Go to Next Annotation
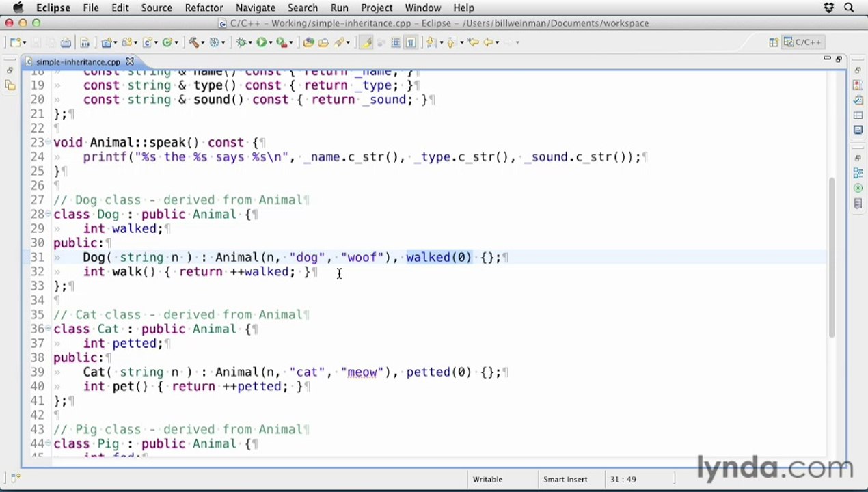The width and height of the screenshot is (868, 492). pos(431,42)
